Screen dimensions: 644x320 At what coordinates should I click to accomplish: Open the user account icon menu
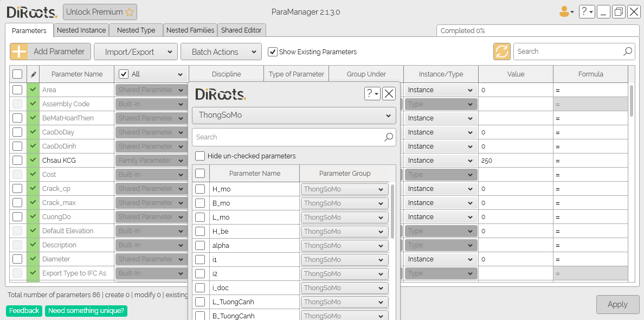click(566, 11)
